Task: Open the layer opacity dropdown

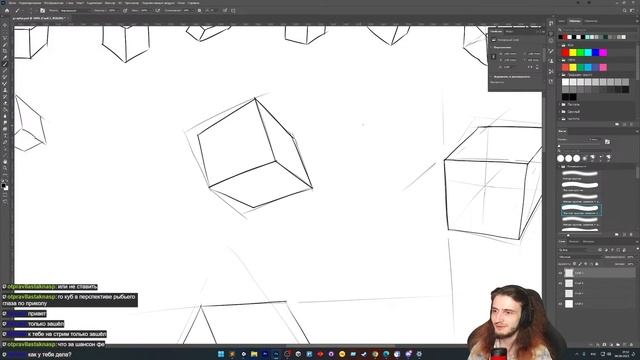Action: 631,257
